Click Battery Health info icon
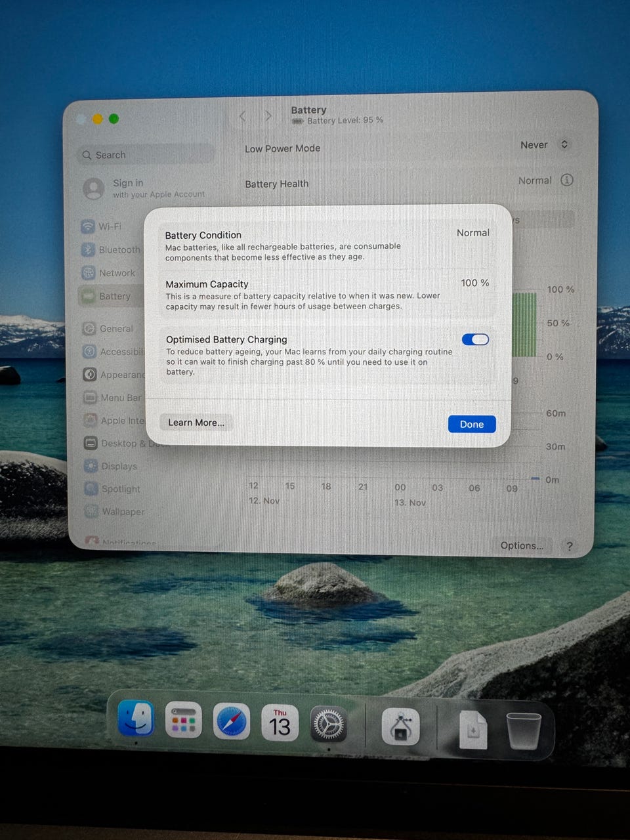The width and height of the screenshot is (630, 840). pos(567,180)
